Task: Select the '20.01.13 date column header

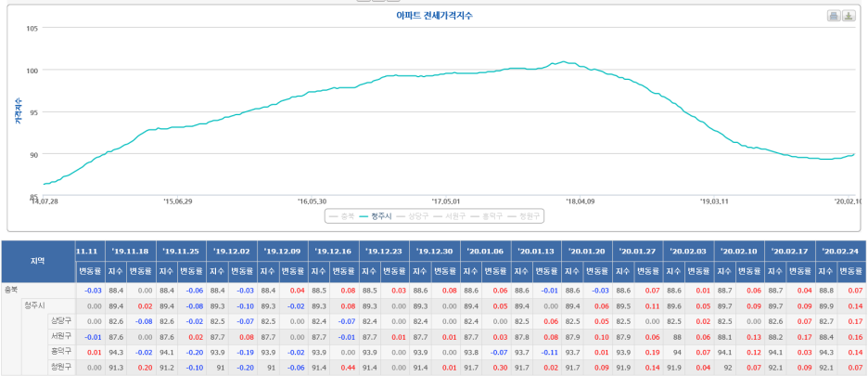Action: (x=536, y=251)
